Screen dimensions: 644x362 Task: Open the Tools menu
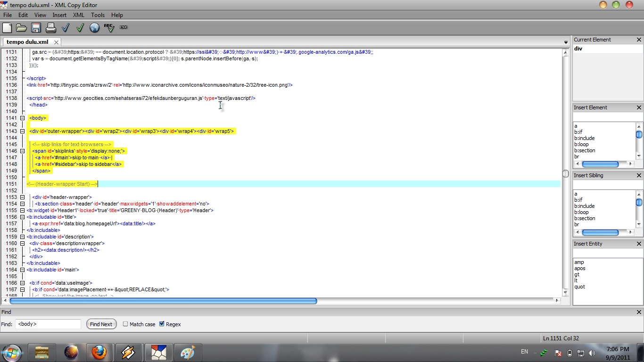pyautogui.click(x=98, y=15)
